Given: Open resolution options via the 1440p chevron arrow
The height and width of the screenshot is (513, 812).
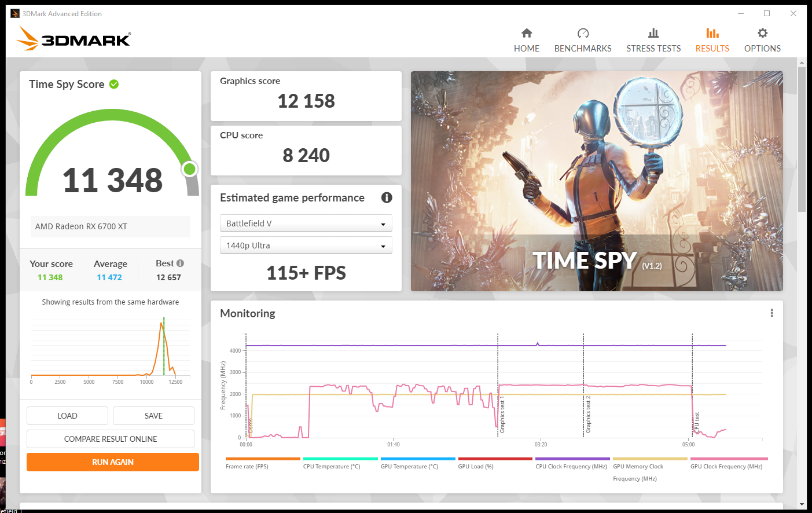Looking at the screenshot, I should coord(383,245).
